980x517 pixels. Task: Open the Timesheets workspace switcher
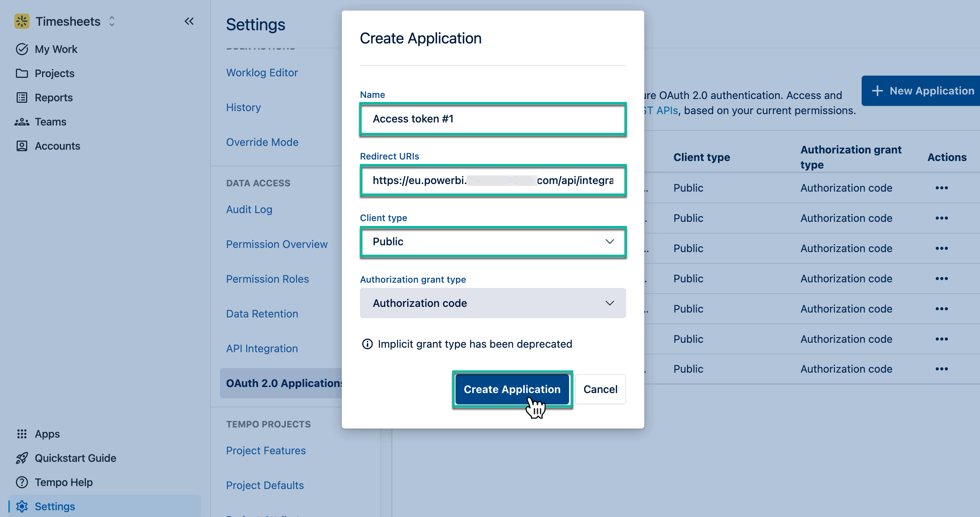[x=112, y=21]
